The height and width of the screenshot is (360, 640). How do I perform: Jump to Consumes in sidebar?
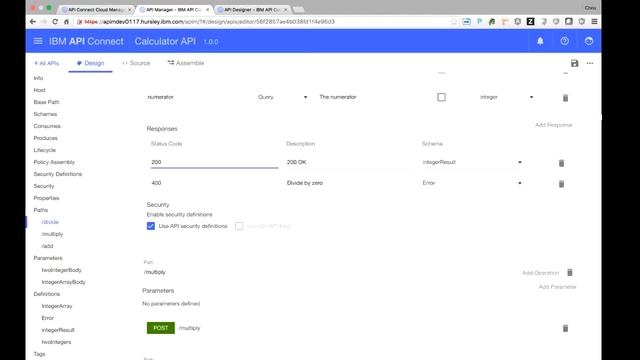click(47, 126)
